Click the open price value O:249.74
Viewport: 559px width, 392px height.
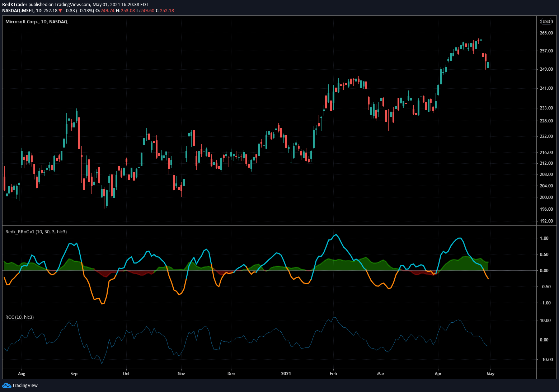105,10
